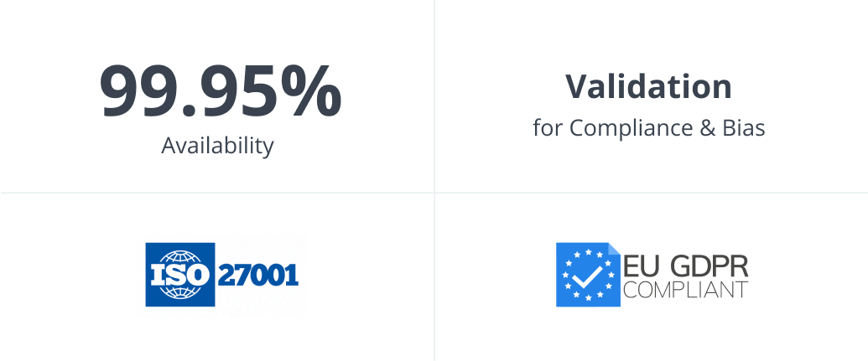Click the horizontal divider below Availability
This screenshot has width=868, height=361.
tap(217, 193)
